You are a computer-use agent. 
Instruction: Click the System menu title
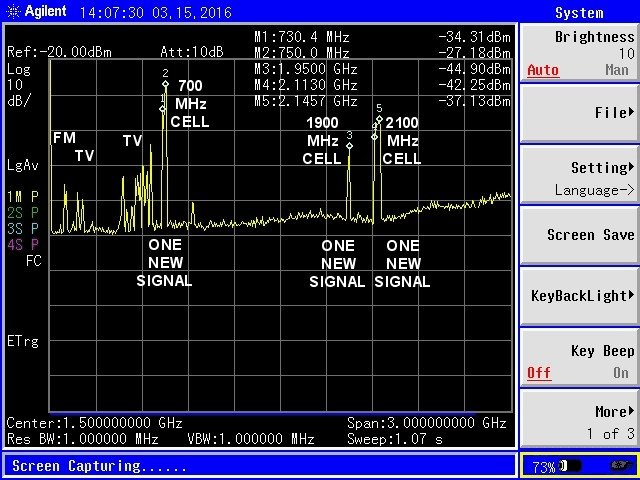[579, 13]
